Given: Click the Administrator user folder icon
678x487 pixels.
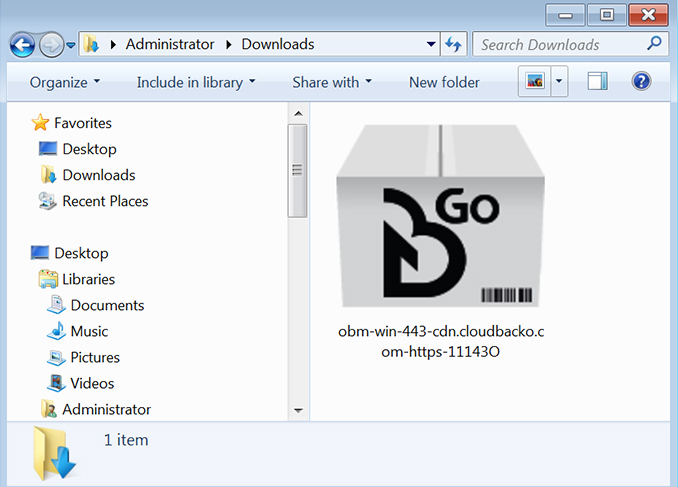Looking at the screenshot, I should 49,409.
